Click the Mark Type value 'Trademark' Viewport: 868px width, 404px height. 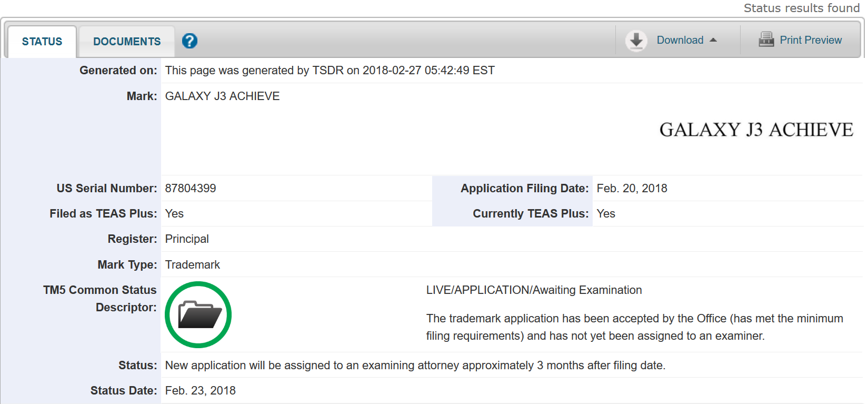(193, 265)
